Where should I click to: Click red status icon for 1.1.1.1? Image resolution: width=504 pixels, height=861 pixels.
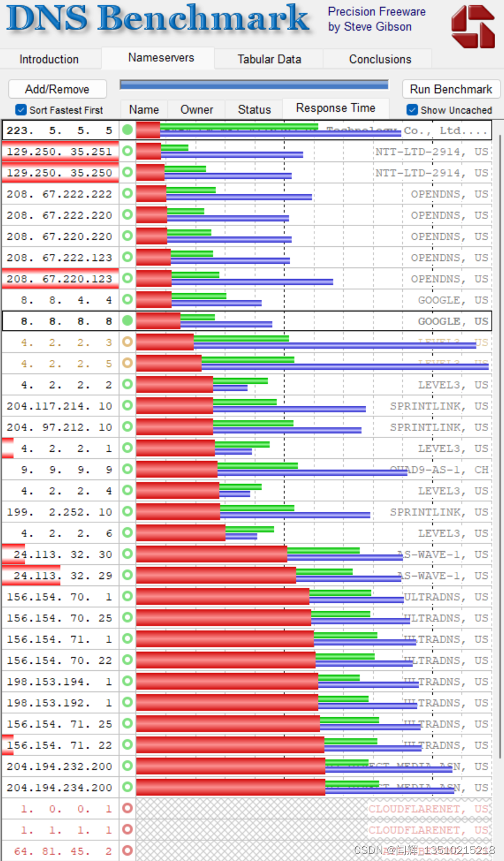[127, 829]
